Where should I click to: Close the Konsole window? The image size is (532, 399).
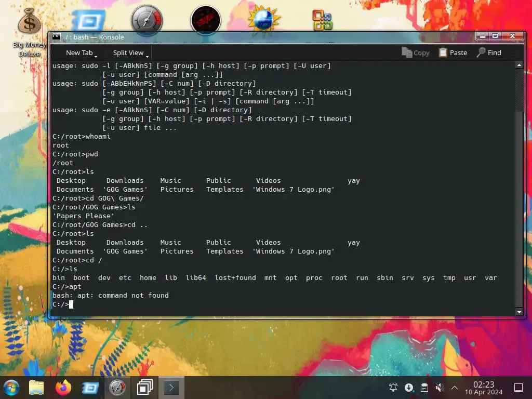(x=512, y=36)
